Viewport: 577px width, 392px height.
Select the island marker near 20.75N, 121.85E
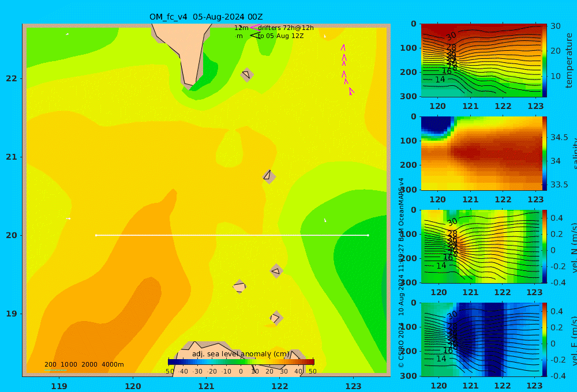coord(269,177)
